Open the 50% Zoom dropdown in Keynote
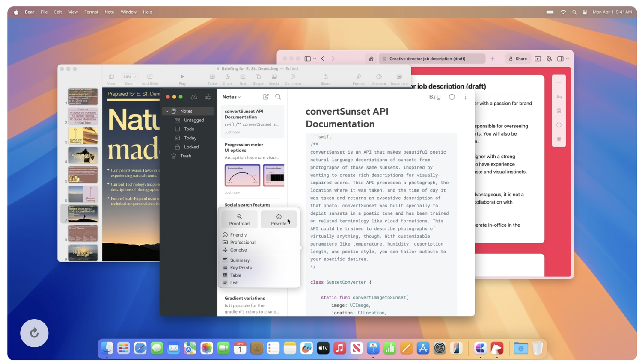Image resolution: width=642 pixels, height=364 pixels. [129, 77]
